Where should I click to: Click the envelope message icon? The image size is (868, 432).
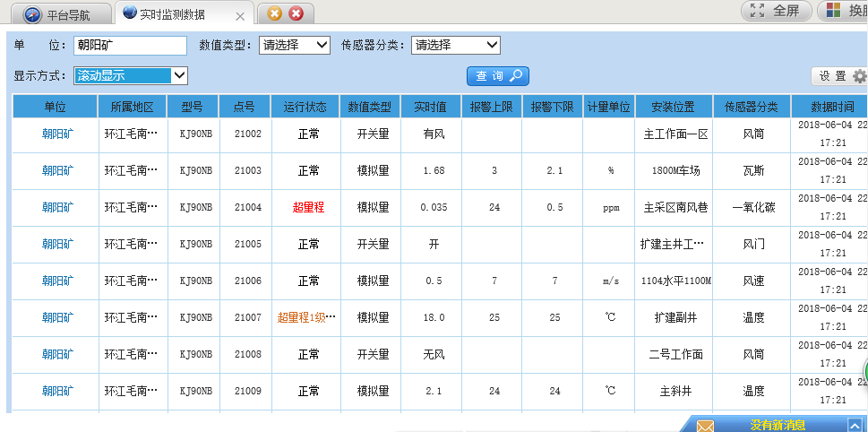coord(705,426)
